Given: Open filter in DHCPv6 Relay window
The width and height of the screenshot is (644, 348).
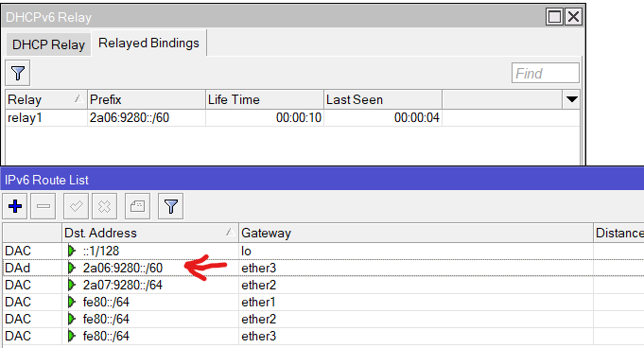Looking at the screenshot, I should (18, 73).
